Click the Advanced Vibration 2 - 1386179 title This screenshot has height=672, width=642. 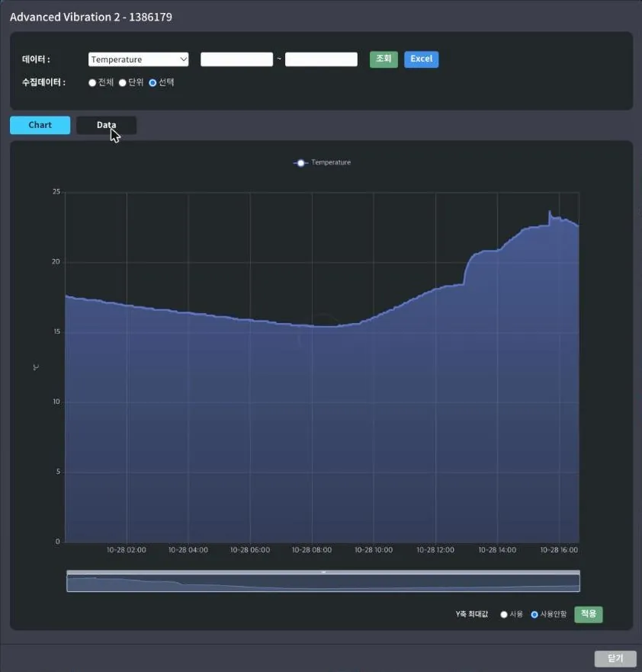pos(91,17)
